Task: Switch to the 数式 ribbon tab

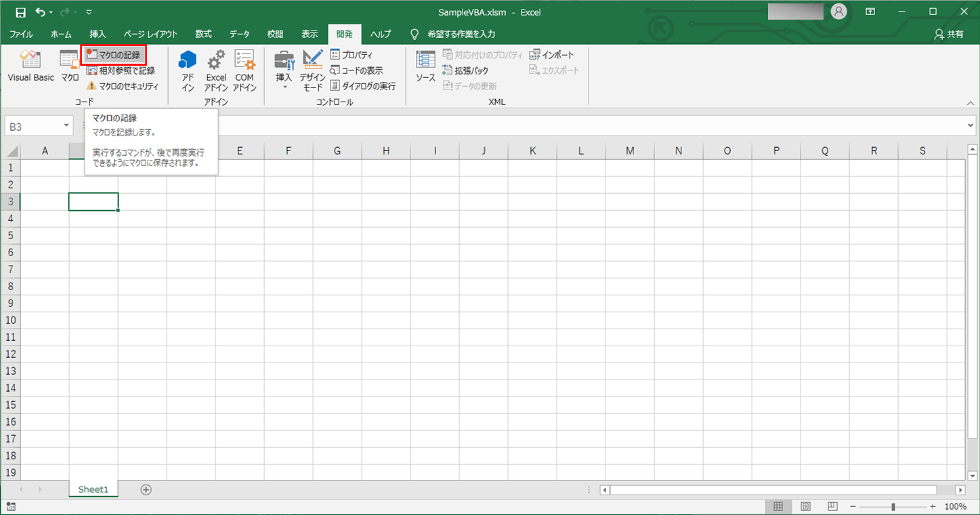Action: click(203, 34)
